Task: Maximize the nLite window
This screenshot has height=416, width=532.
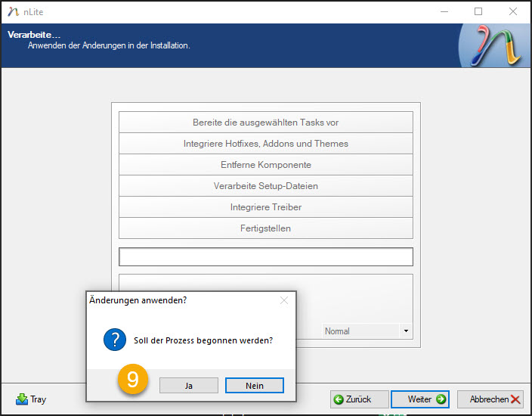Action: [x=478, y=11]
